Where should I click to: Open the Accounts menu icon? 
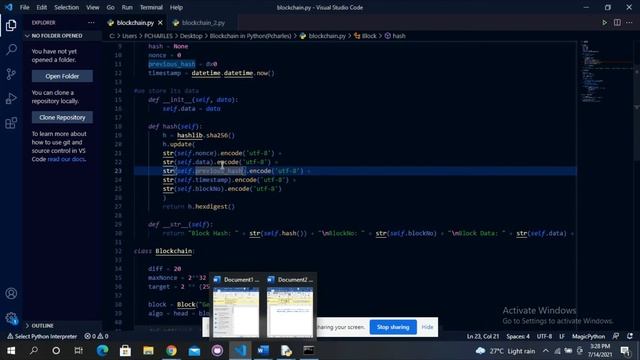(x=11, y=293)
